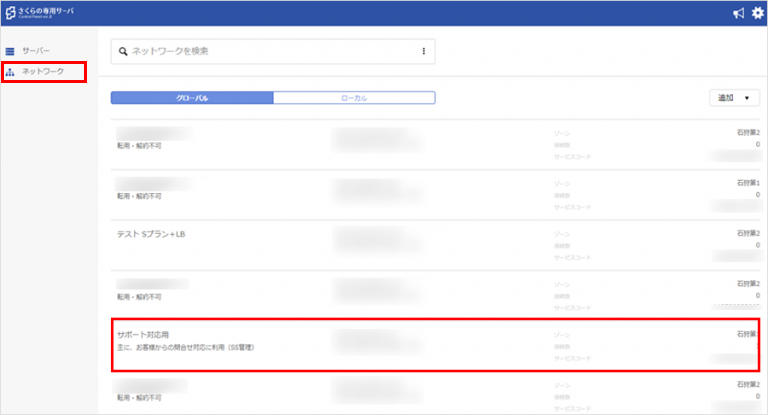The height and width of the screenshot is (415, 768).
Task: Switch to the ローカル tab
Action: tap(354, 98)
